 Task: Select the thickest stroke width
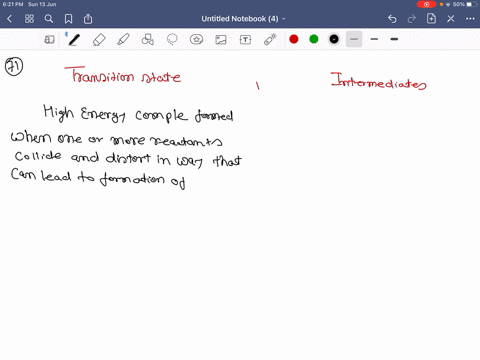tap(394, 39)
